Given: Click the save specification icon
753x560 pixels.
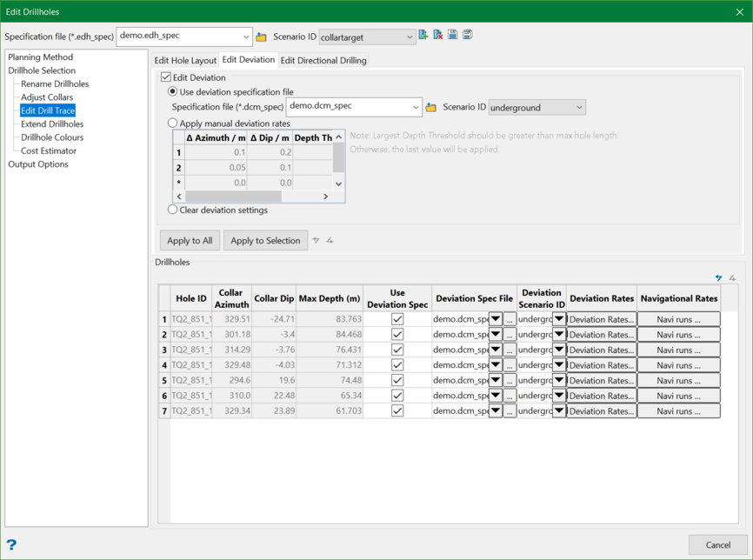Looking at the screenshot, I should (x=453, y=36).
